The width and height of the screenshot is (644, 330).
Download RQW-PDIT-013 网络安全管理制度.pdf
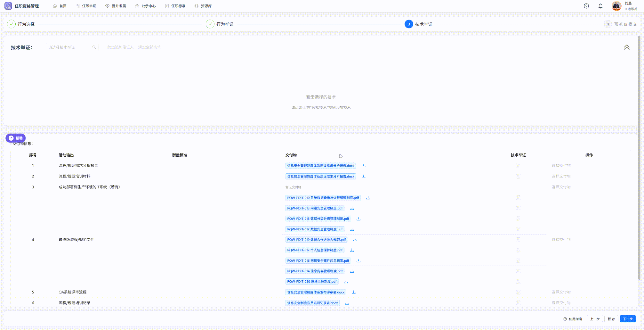352,208
